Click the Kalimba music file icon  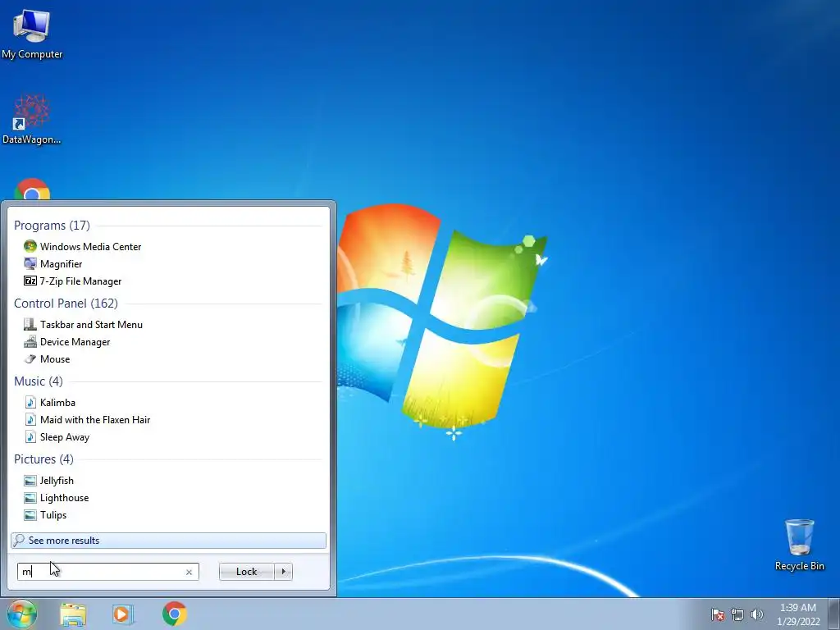point(30,402)
